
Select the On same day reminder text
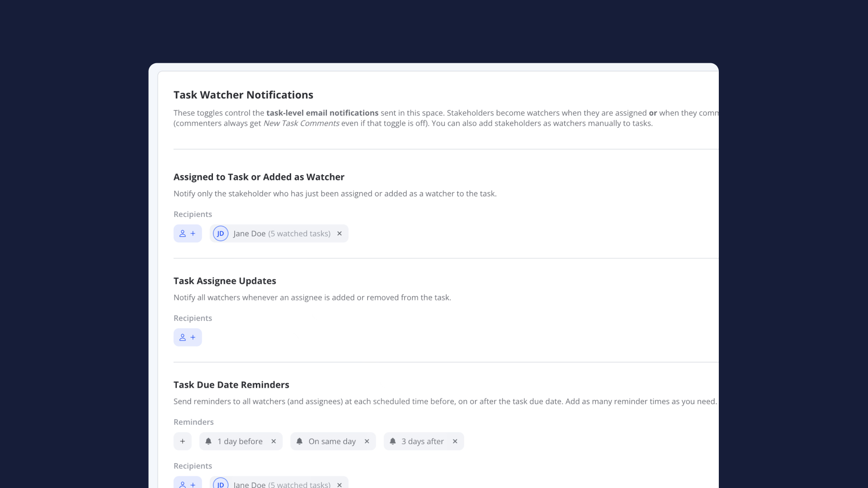coord(332,441)
